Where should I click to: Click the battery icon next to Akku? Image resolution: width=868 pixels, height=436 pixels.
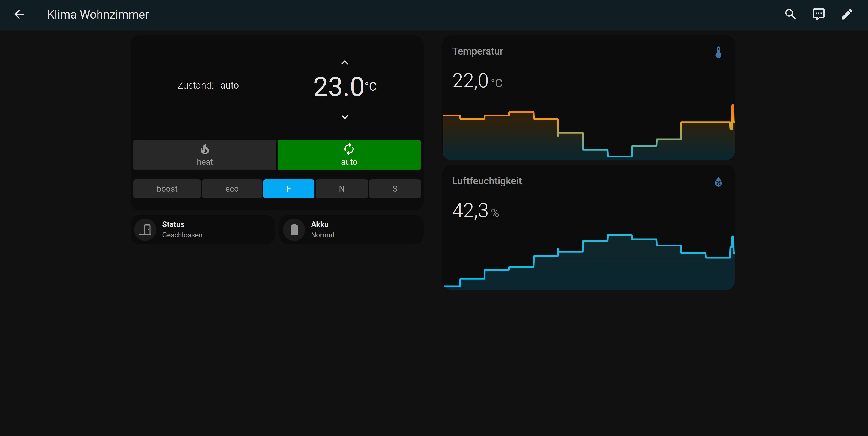[x=294, y=230]
